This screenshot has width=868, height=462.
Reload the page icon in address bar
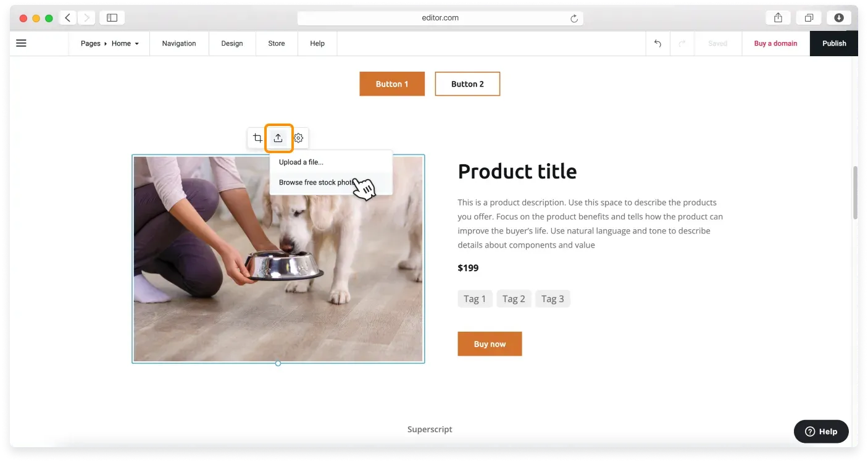pos(574,19)
